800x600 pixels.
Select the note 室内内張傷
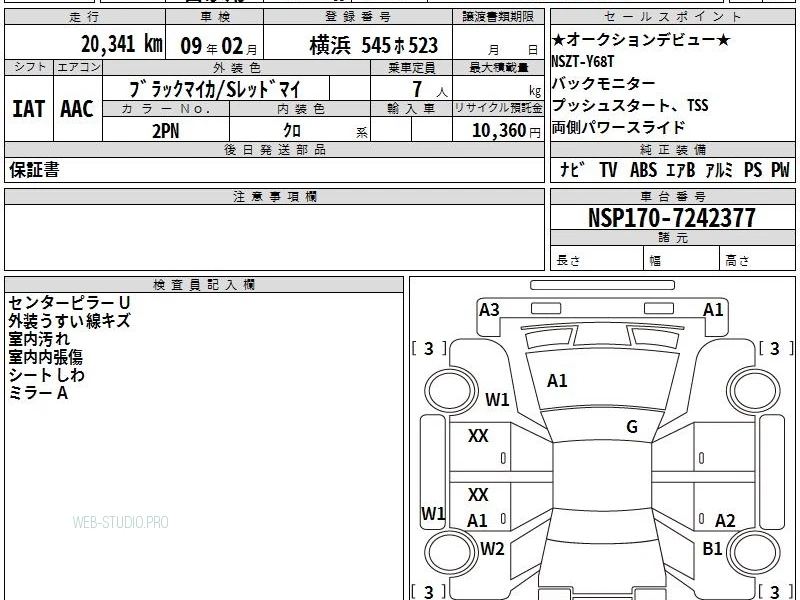tap(45, 357)
